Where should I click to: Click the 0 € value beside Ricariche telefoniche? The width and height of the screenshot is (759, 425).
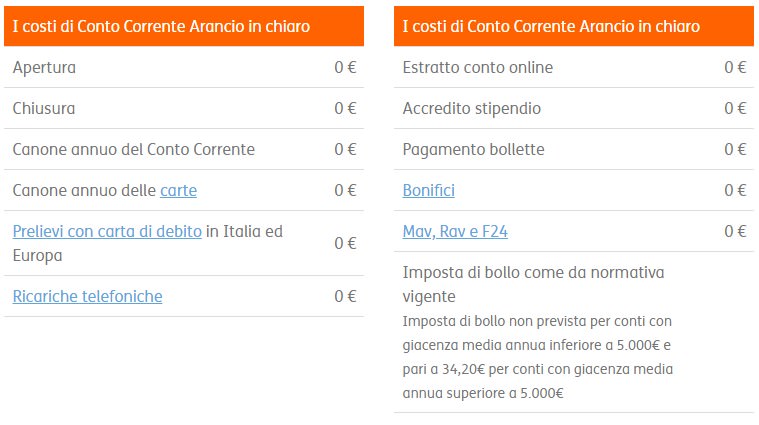[x=345, y=296]
